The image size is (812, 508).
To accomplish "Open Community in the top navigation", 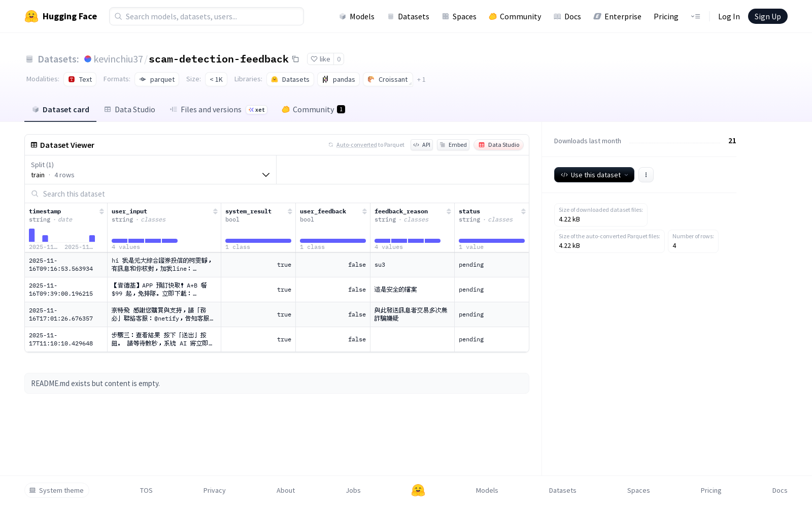I will pos(515,16).
